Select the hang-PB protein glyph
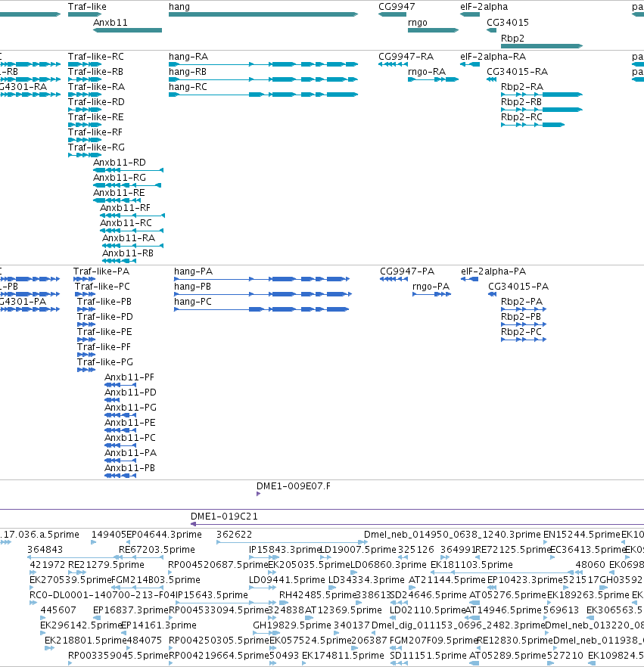 263,294
